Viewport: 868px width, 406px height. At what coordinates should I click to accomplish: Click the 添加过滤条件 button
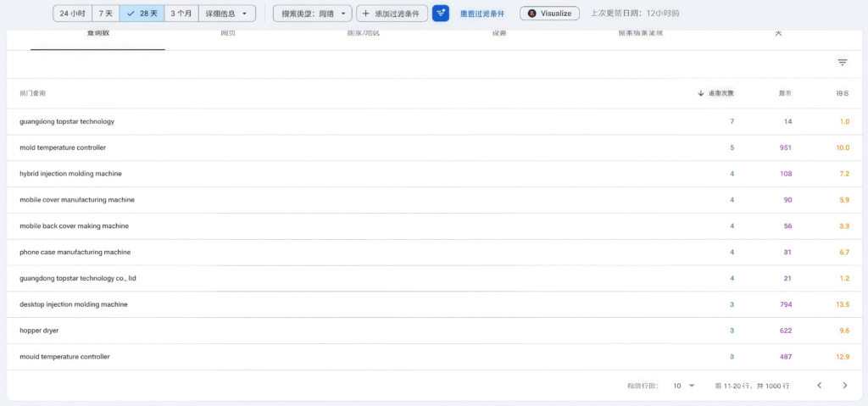[392, 14]
